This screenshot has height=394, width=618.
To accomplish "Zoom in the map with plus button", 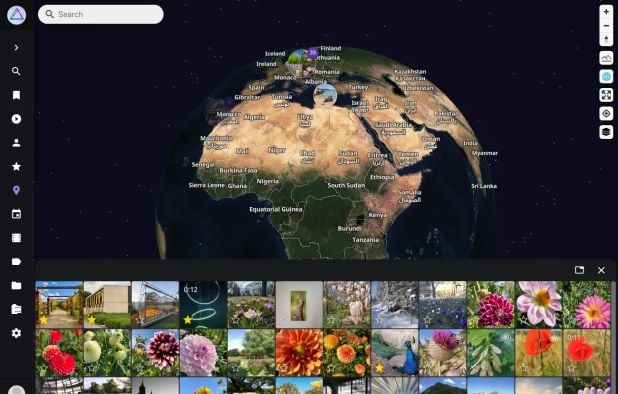I will [606, 12].
